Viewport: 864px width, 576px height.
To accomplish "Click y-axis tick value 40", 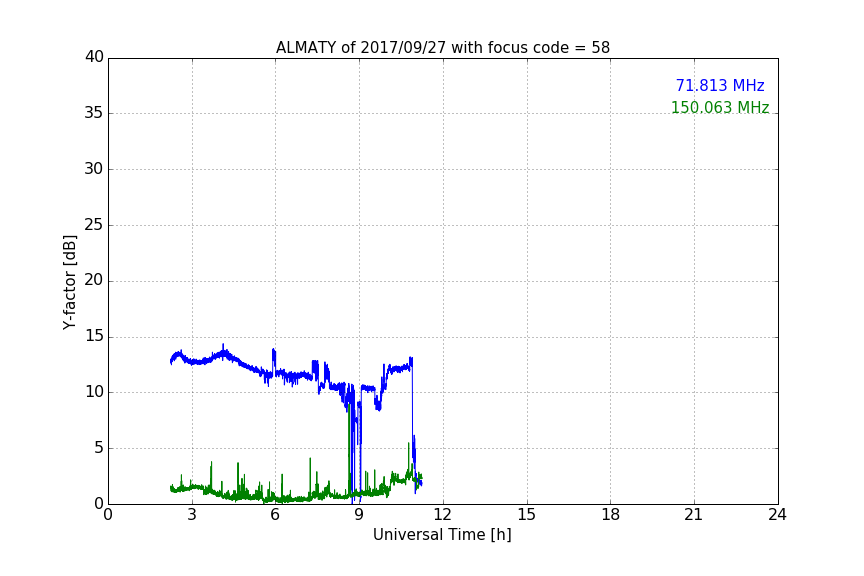I will click(x=94, y=57).
